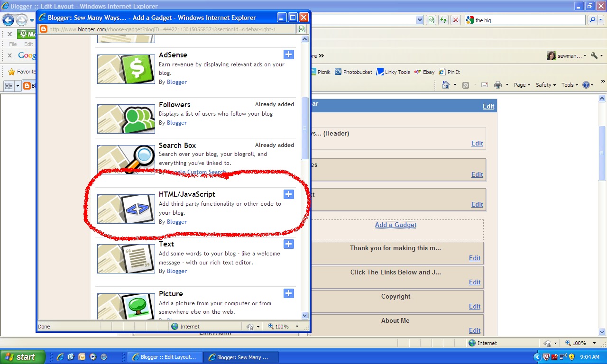Image resolution: width=607 pixels, height=364 pixels.
Task: Click the Read Mail envelope icon
Action: pos(485,85)
